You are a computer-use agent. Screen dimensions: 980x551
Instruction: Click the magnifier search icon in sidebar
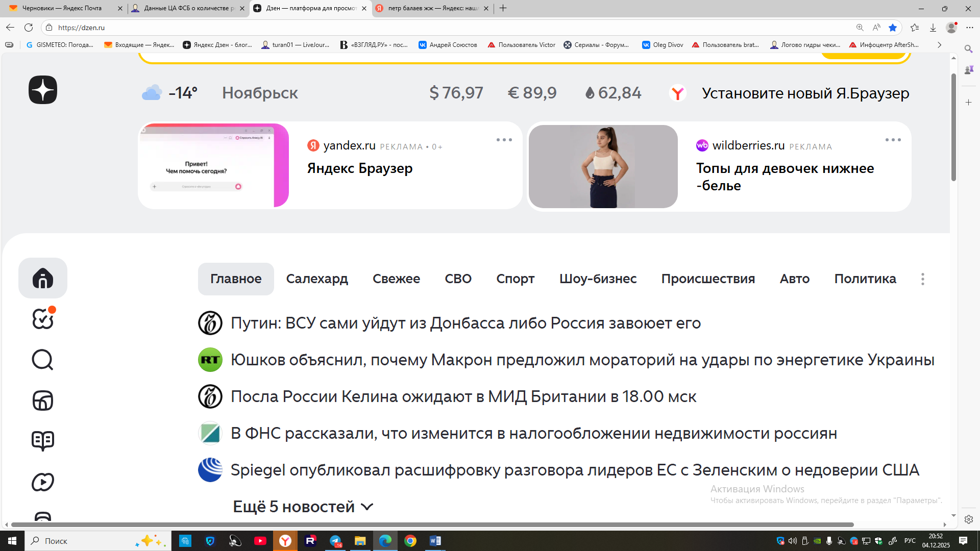tap(43, 360)
